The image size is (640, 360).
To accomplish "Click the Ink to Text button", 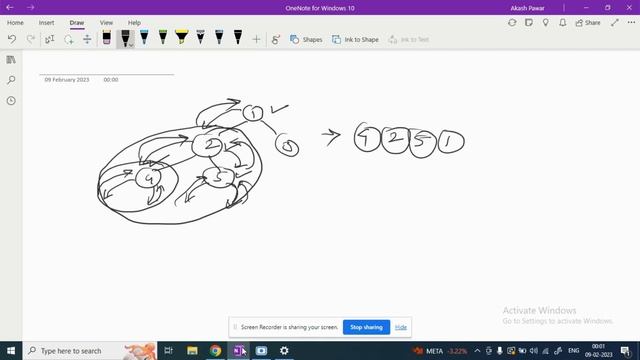I will [x=409, y=40].
